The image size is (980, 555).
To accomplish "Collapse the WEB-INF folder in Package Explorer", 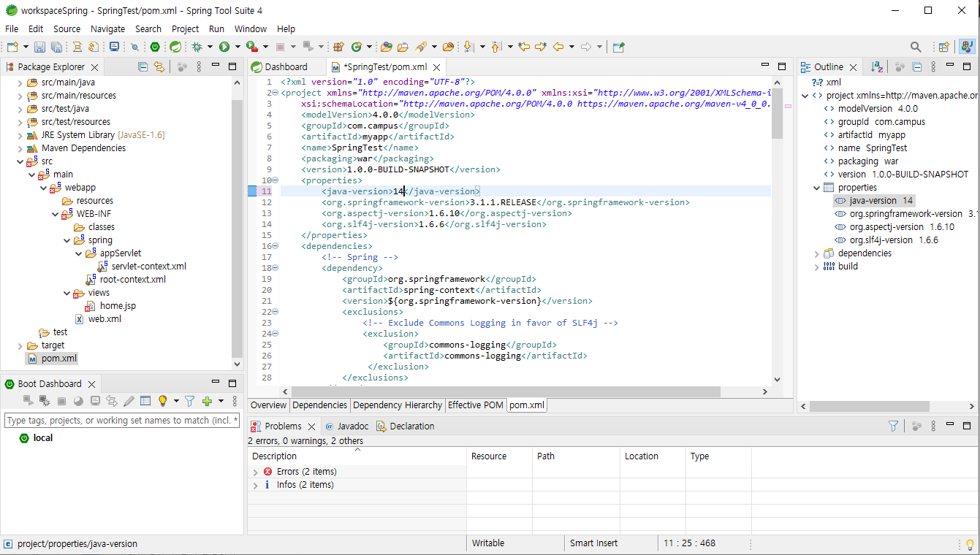I will (x=56, y=214).
